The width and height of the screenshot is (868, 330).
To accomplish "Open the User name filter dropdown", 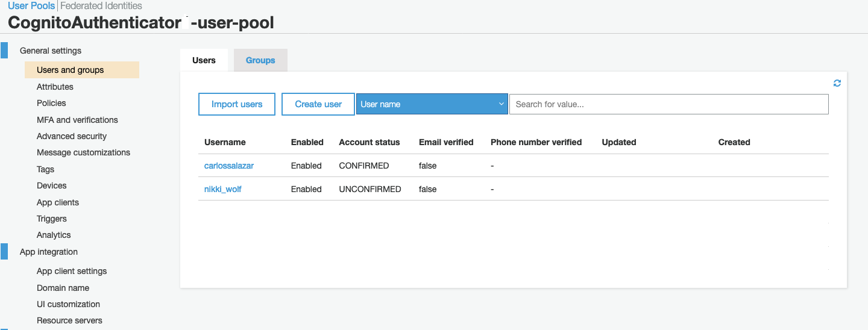I will (x=432, y=104).
